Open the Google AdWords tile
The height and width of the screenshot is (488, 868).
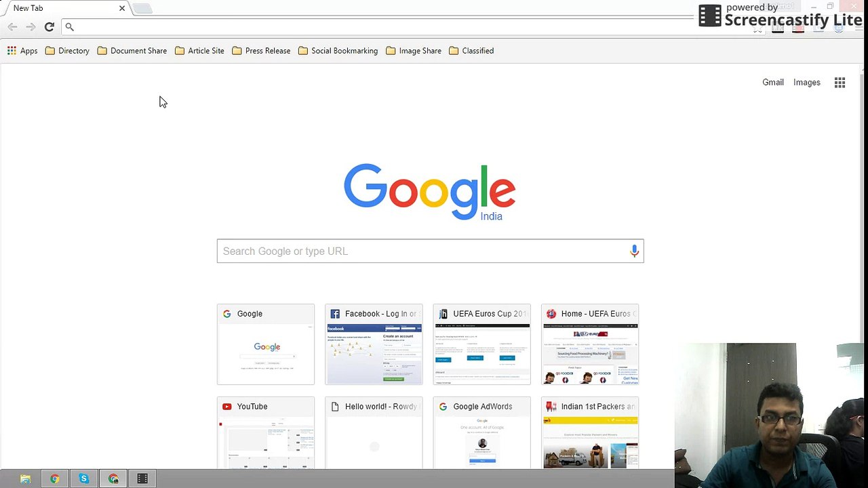tap(482, 433)
